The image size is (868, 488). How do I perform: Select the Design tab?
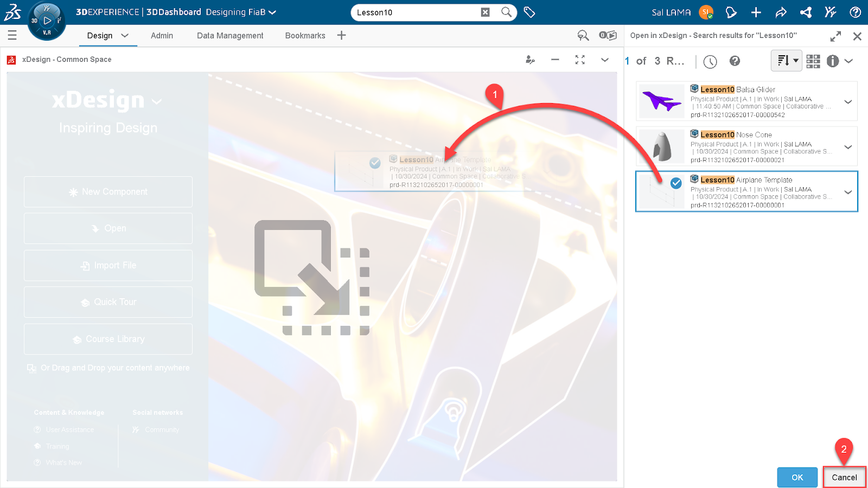pyautogui.click(x=100, y=36)
